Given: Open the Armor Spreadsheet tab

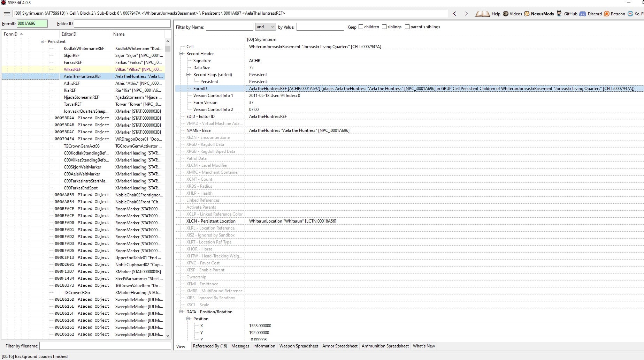Looking at the screenshot, I should click(340, 346).
